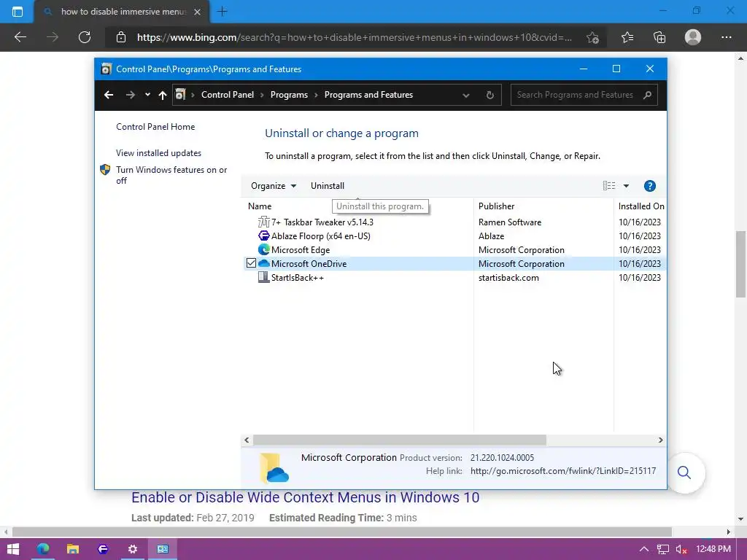
Task: Open Edge Settings and more menu
Action: tap(726, 37)
